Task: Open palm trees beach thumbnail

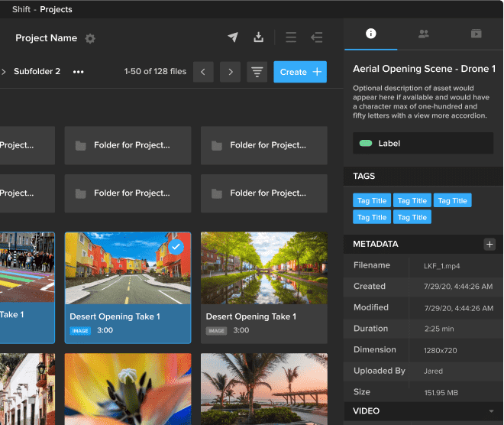Action: pos(264,389)
